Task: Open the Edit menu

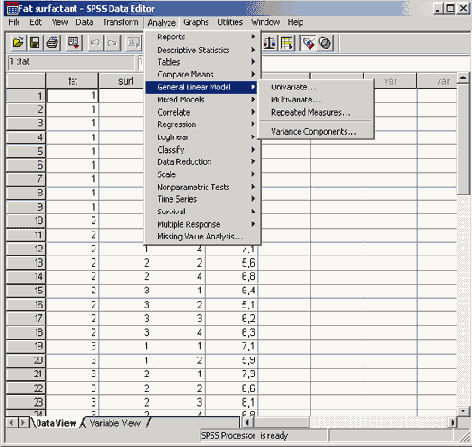Action: click(35, 22)
